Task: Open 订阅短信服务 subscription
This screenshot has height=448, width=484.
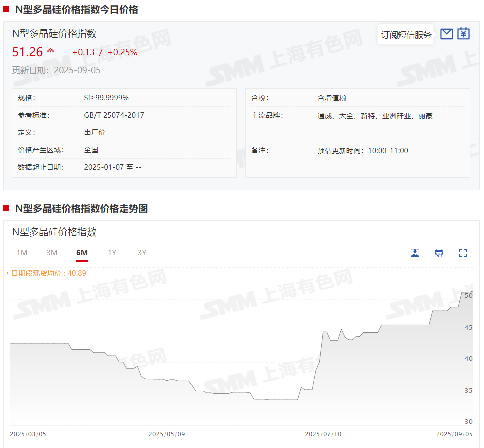Action: (406, 35)
